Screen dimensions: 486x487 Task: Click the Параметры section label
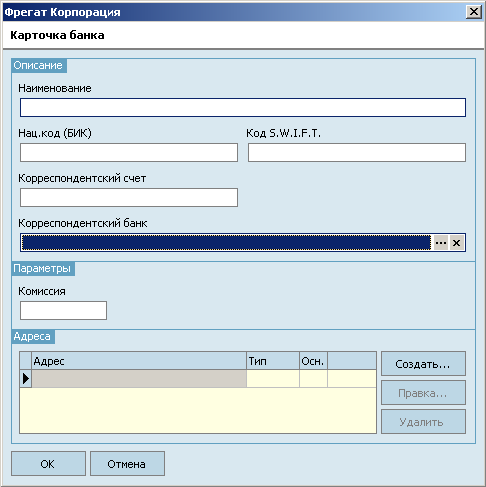[x=42, y=268]
